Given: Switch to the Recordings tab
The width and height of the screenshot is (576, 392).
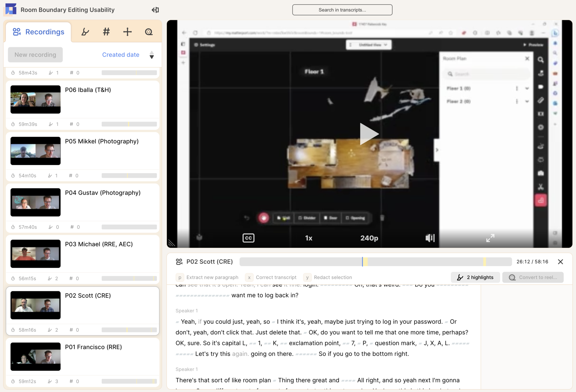Looking at the screenshot, I should tap(39, 32).
